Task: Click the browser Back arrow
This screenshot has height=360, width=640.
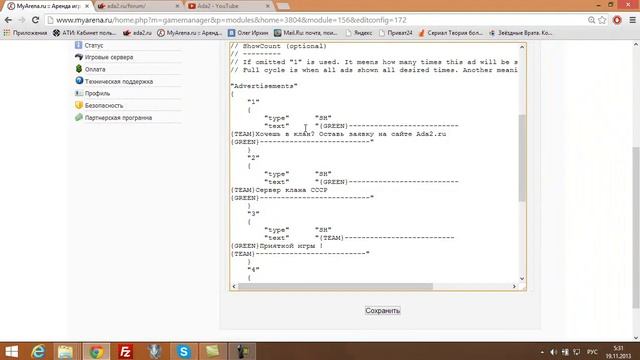Action: (8, 20)
